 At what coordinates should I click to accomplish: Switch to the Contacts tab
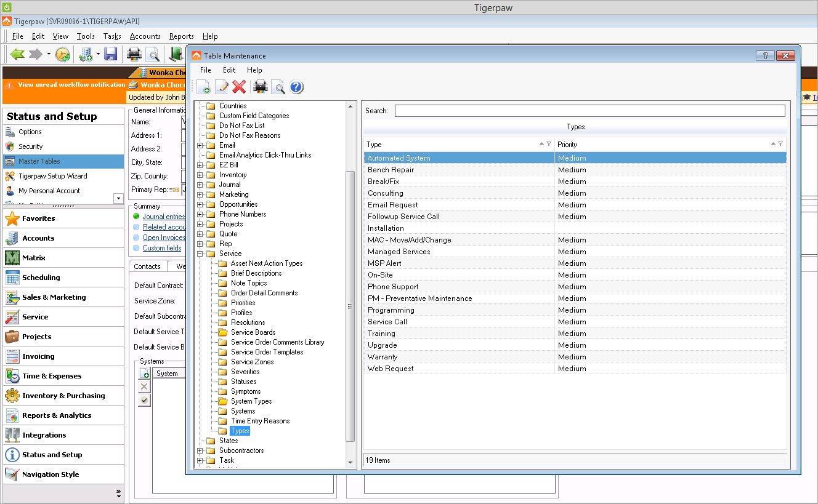coord(147,266)
